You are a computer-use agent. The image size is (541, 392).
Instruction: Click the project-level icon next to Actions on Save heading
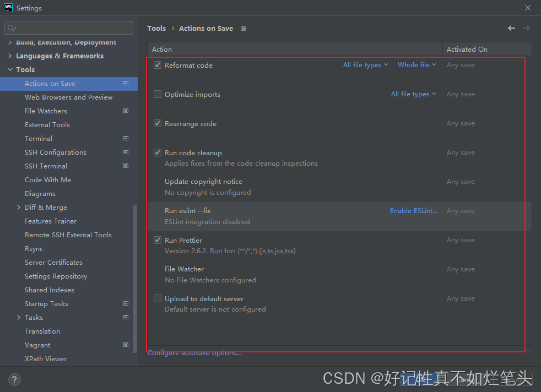point(244,29)
